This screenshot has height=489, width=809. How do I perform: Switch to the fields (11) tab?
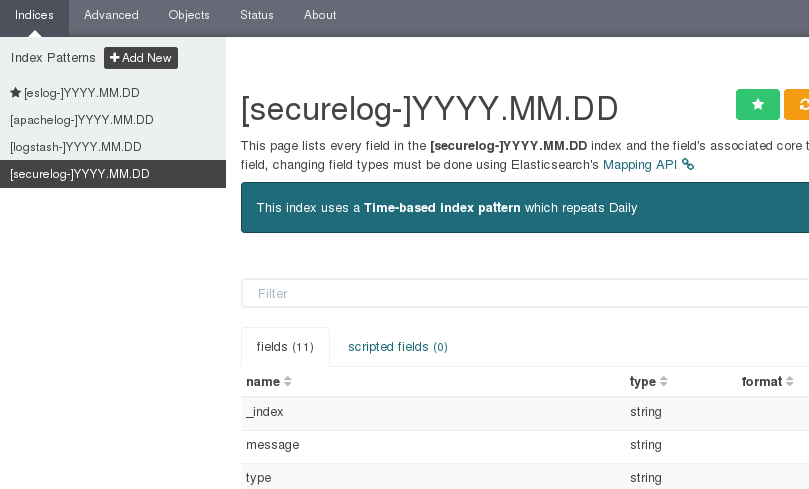click(x=285, y=347)
